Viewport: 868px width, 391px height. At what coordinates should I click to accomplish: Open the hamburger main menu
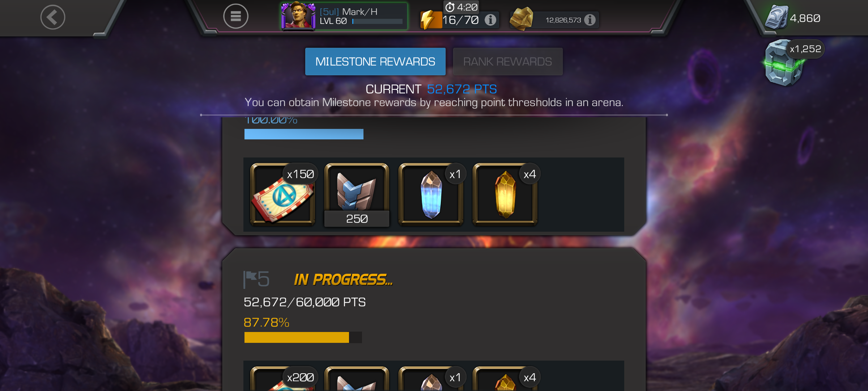click(235, 16)
